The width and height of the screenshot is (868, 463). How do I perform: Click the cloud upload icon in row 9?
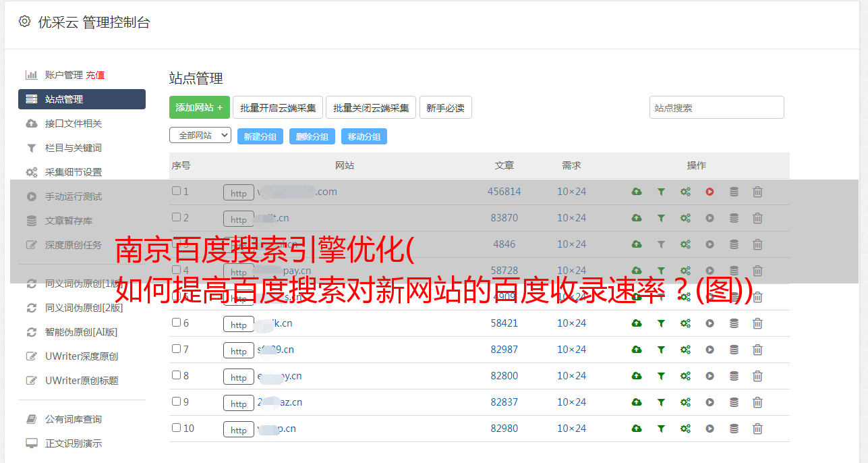point(637,402)
